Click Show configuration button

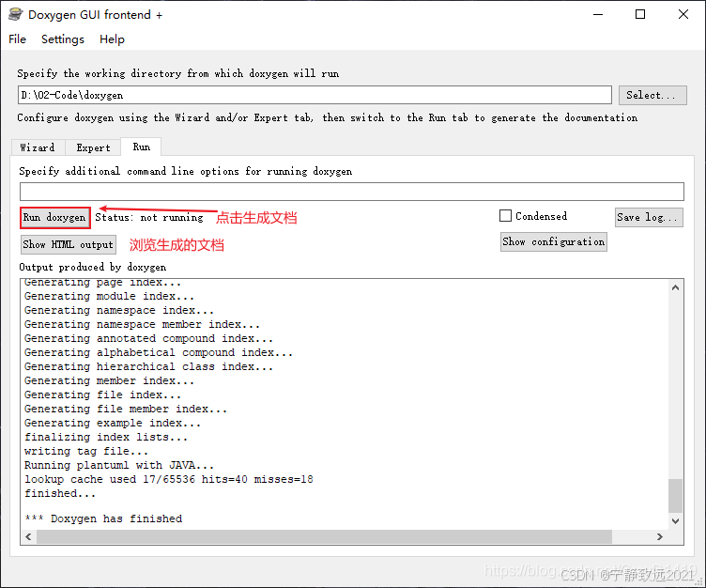click(x=553, y=242)
